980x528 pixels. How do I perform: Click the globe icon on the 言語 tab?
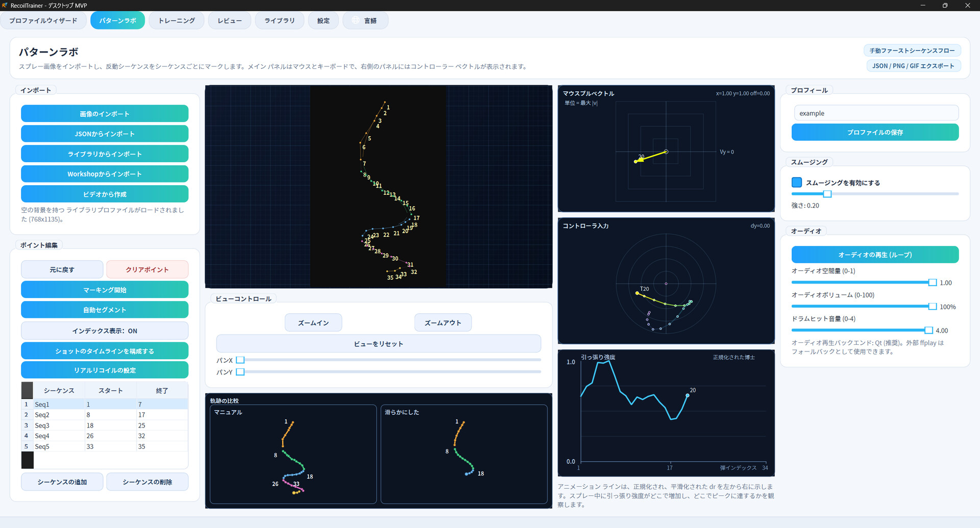355,20
